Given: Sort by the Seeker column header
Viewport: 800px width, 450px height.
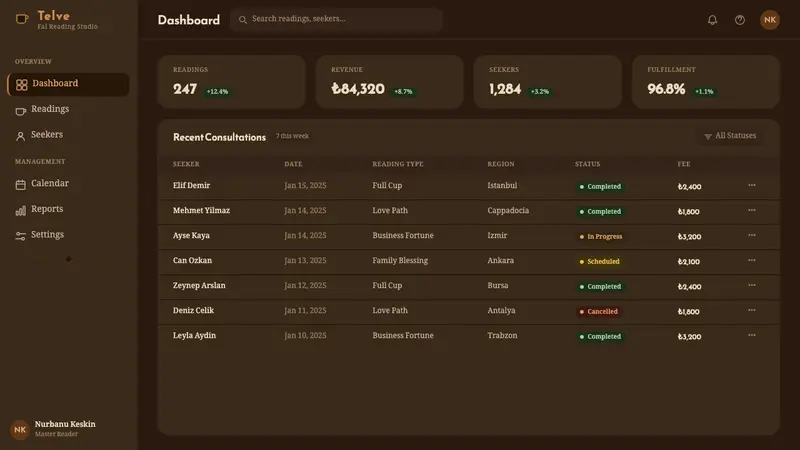Looking at the screenshot, I should coord(186,164).
